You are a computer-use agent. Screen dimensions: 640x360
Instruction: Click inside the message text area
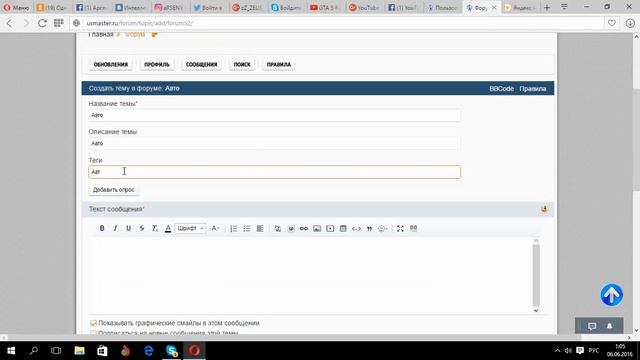[x=312, y=276]
